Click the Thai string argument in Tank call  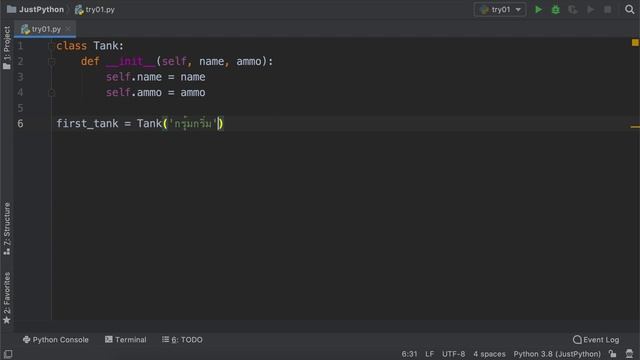(192, 123)
